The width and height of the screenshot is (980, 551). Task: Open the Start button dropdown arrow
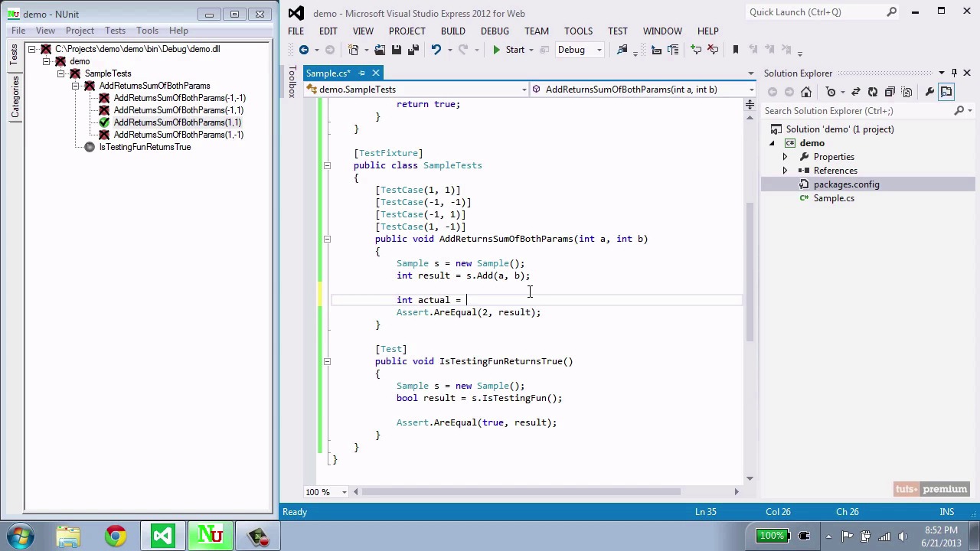tap(531, 50)
